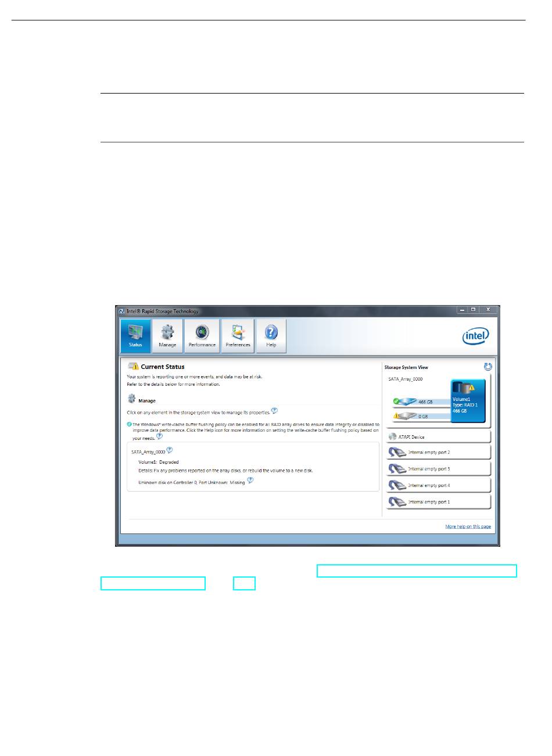The image size is (552, 756).
Task: Select Internal empty port 4
Action: click(439, 485)
